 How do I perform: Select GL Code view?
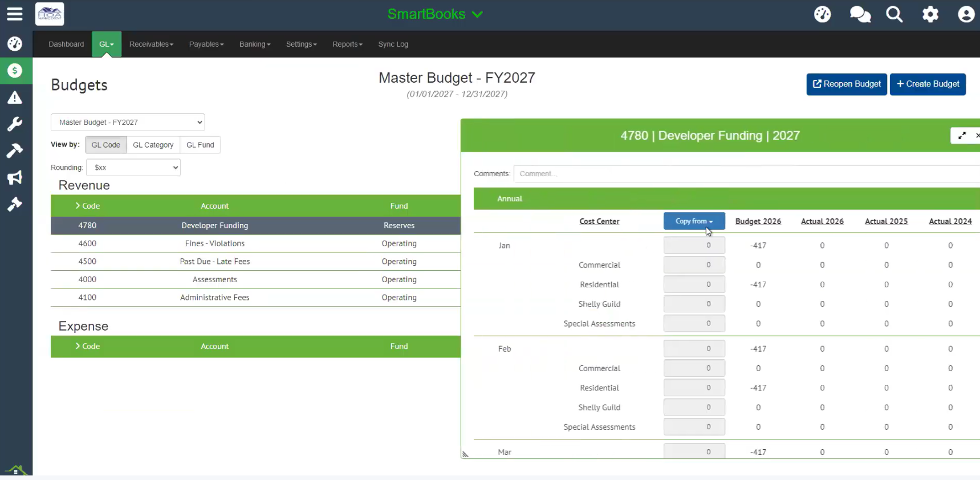tap(106, 145)
